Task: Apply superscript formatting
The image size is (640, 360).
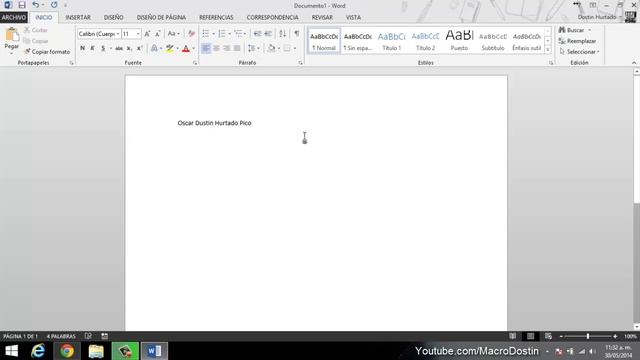Action: (139, 49)
